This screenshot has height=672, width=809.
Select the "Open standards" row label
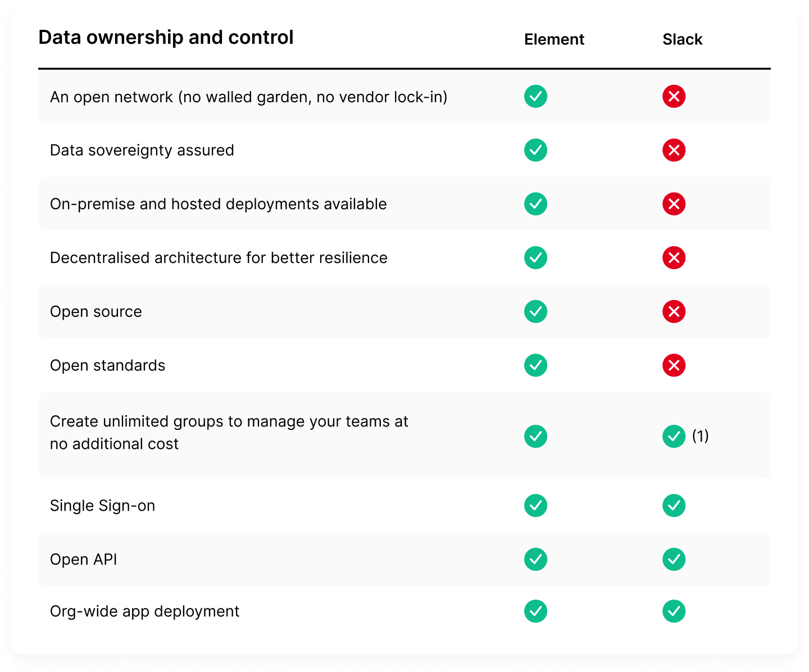click(x=107, y=365)
